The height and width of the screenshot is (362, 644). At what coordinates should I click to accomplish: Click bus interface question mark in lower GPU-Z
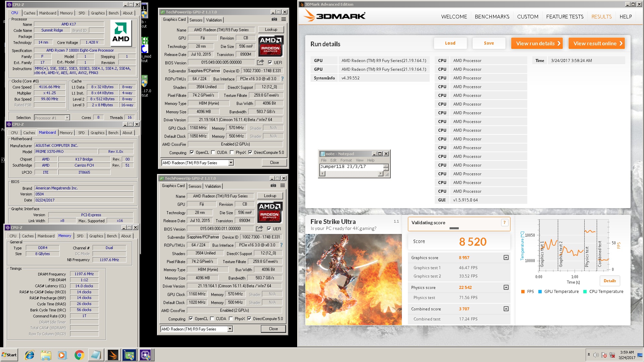(x=281, y=245)
